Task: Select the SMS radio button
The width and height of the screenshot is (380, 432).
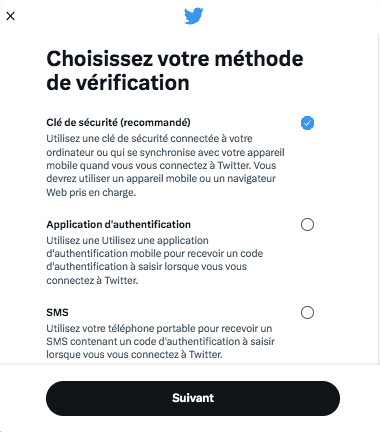Action: tap(307, 312)
